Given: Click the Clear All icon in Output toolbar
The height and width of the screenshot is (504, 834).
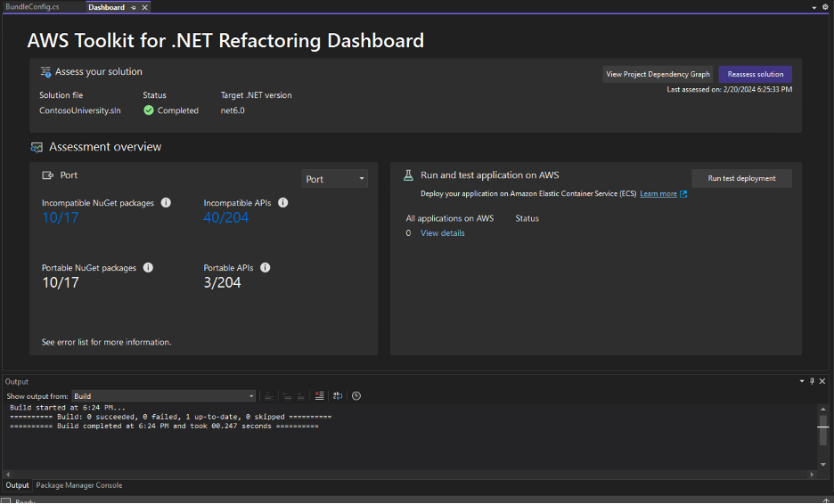Looking at the screenshot, I should coord(320,396).
